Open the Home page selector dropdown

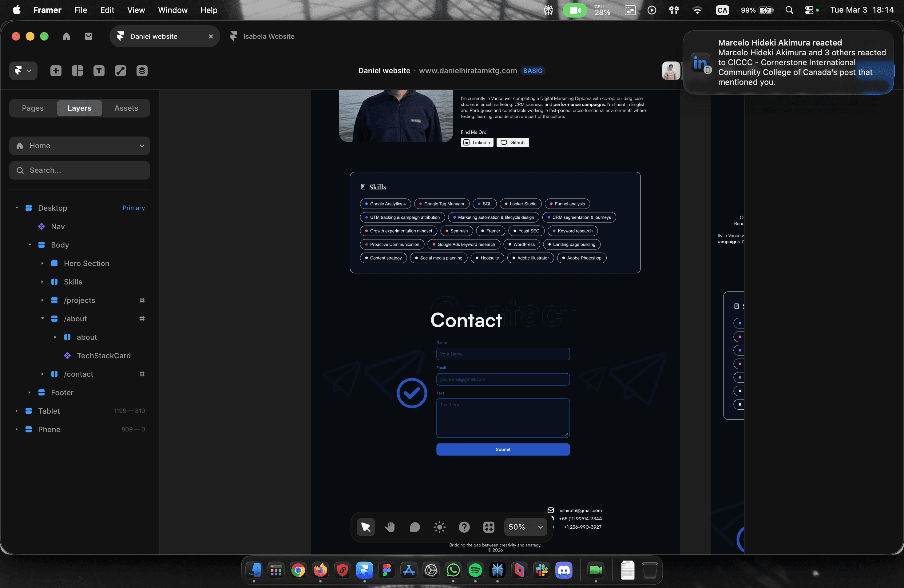79,145
